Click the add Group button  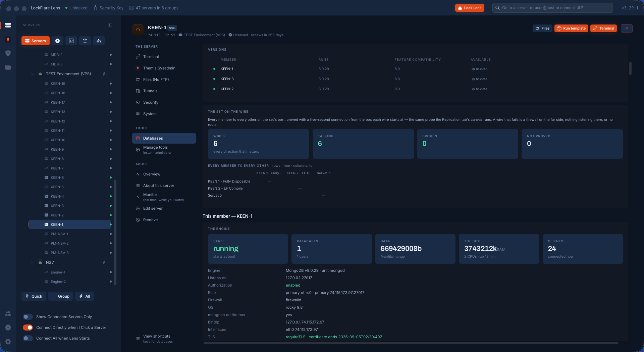click(61, 296)
